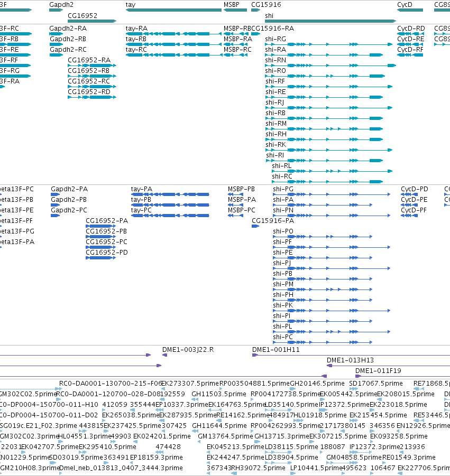Select the CG16952 gene label
This screenshot has height=476, width=450.
coord(82,15)
